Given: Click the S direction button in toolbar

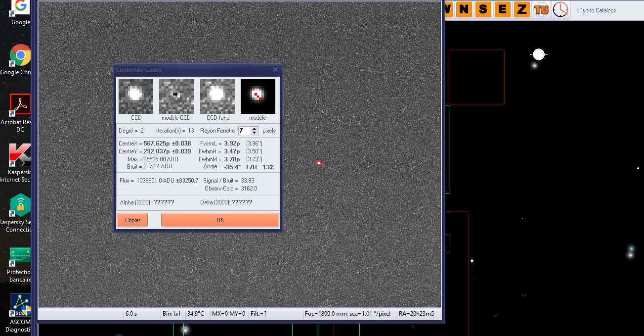Looking at the screenshot, I should (x=483, y=9).
